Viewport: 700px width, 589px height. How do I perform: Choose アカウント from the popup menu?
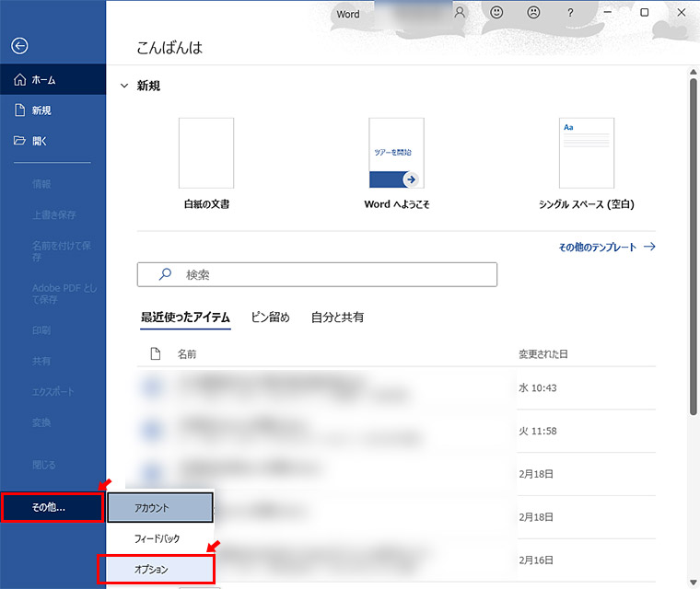tap(160, 508)
